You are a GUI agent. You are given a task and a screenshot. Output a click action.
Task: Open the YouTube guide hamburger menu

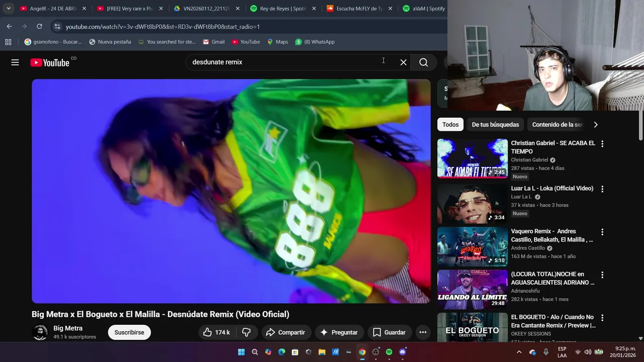pos(15,62)
